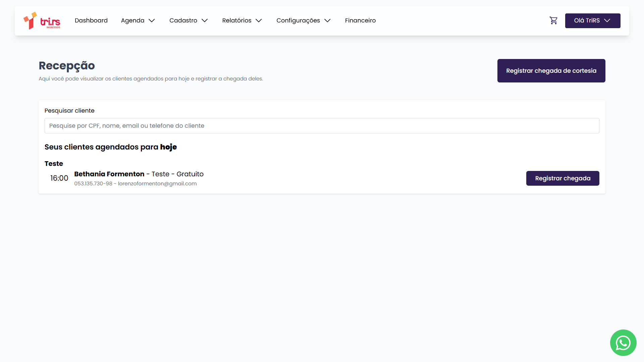
Task: Select Bethania Formenton client name
Action: 109,174
